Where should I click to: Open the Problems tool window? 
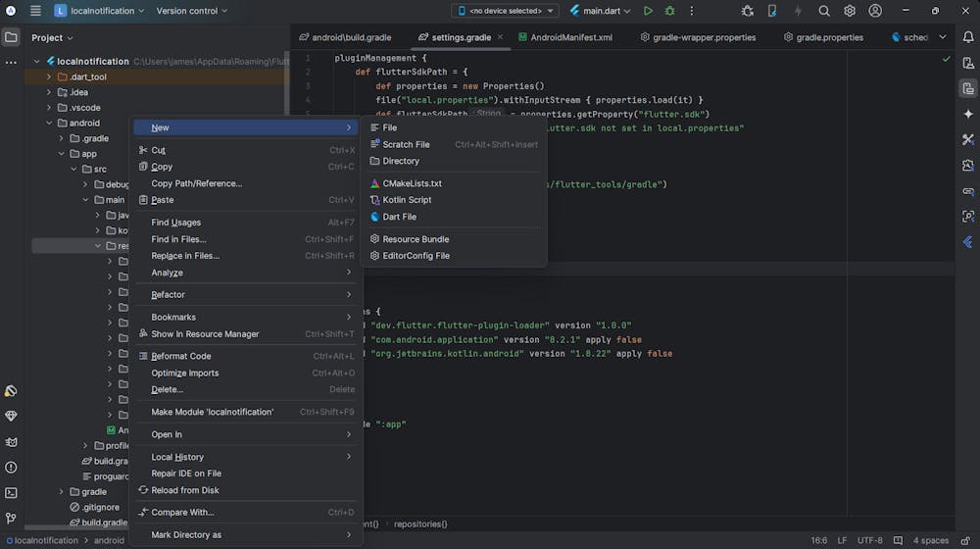click(x=11, y=468)
